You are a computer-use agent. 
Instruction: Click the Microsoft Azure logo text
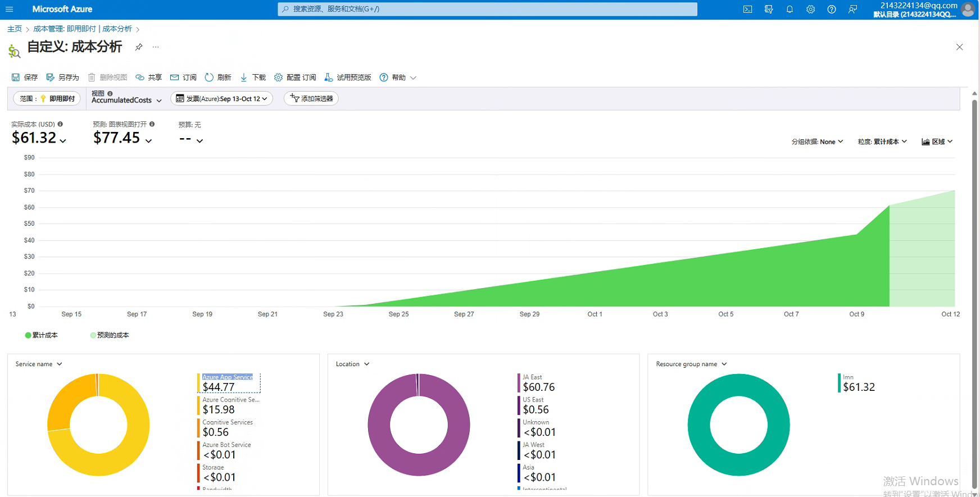(62, 9)
